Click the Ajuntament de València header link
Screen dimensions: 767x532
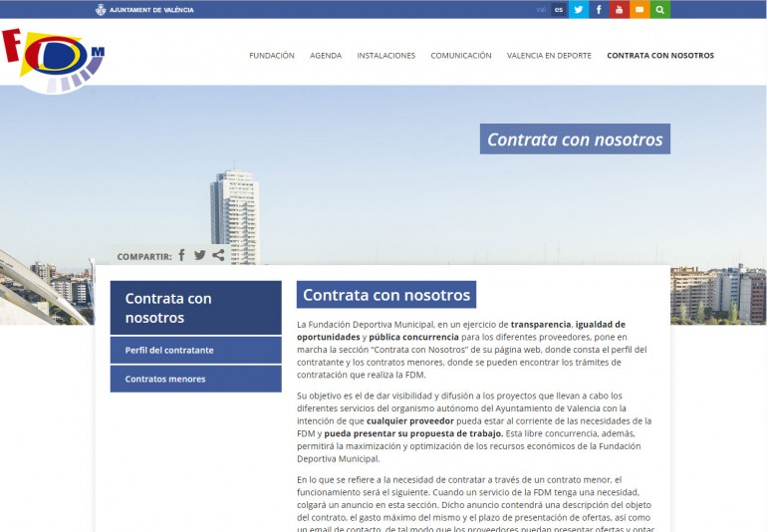(145, 10)
